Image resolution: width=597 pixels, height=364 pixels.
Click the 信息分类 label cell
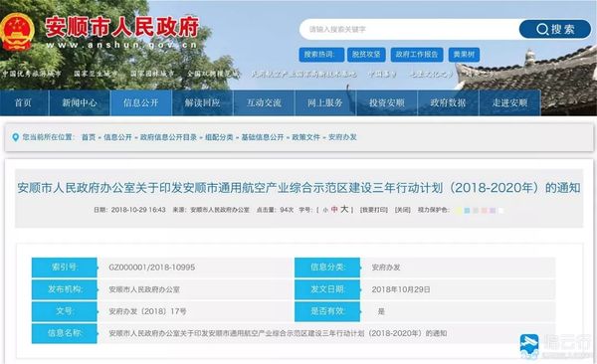(x=327, y=268)
